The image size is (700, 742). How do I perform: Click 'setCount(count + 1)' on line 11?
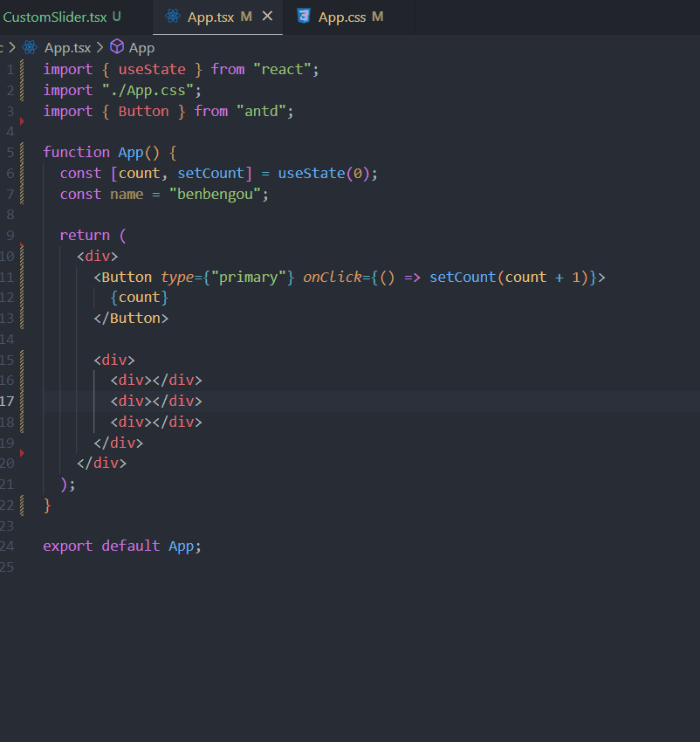pyautogui.click(x=509, y=277)
